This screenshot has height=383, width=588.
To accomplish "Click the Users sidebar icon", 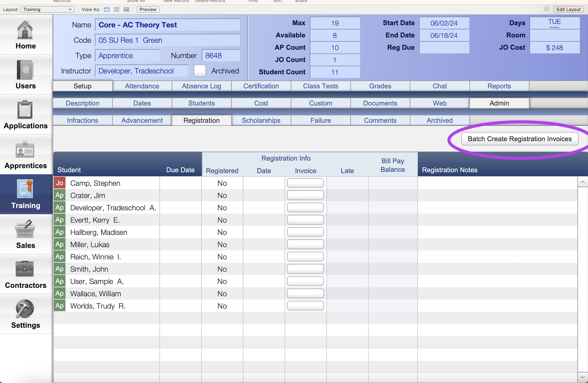I will point(26,72).
